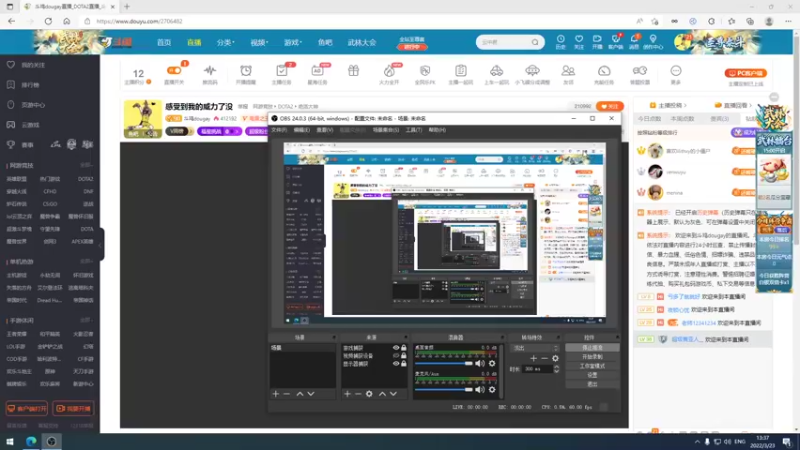Toggle visibility of 游戏捕获 source
The image size is (800, 450).
[396, 348]
